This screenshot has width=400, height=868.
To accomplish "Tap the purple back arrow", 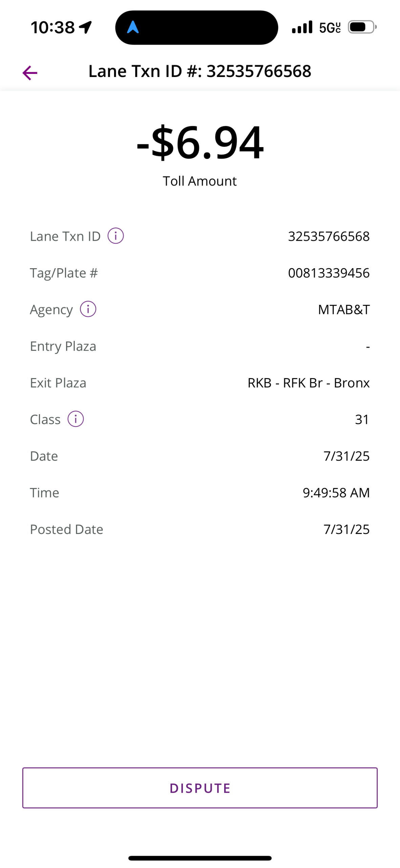I will [30, 73].
